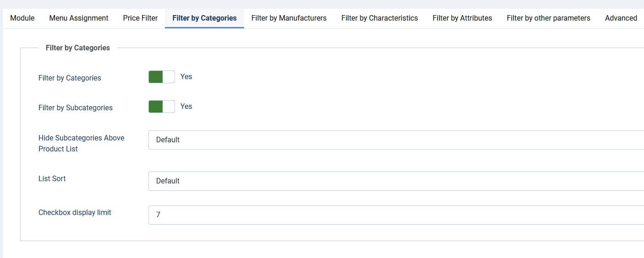The height and width of the screenshot is (258, 644).
Task: Turn off the Filter by Subcategories switch
Action: (162, 107)
